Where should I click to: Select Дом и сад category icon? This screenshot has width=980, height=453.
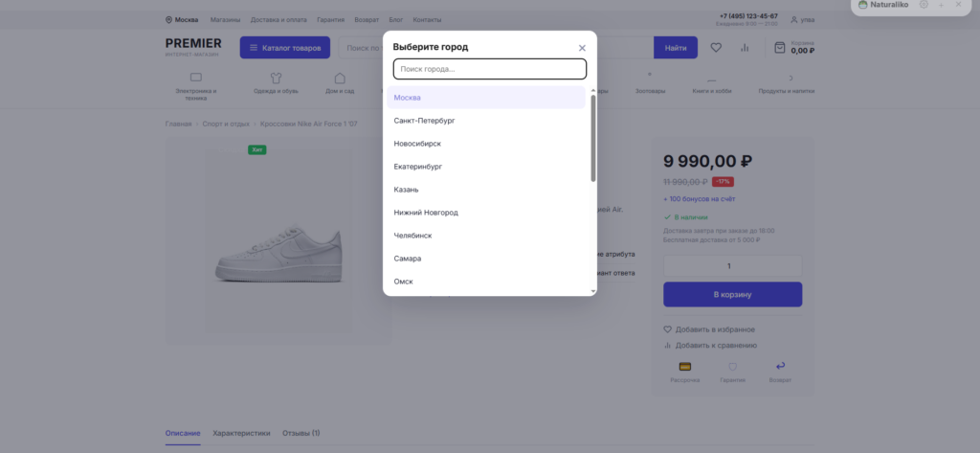tap(340, 78)
